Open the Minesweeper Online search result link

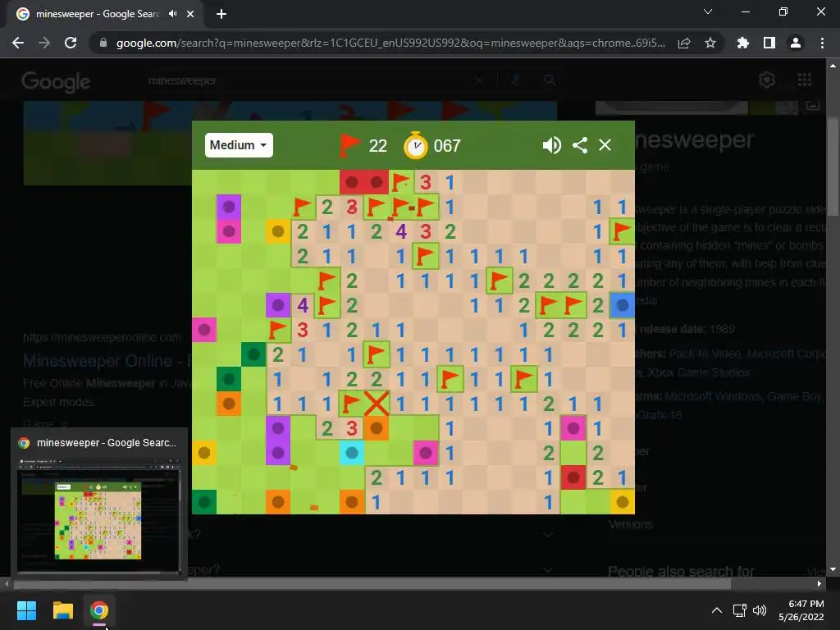pos(106,361)
